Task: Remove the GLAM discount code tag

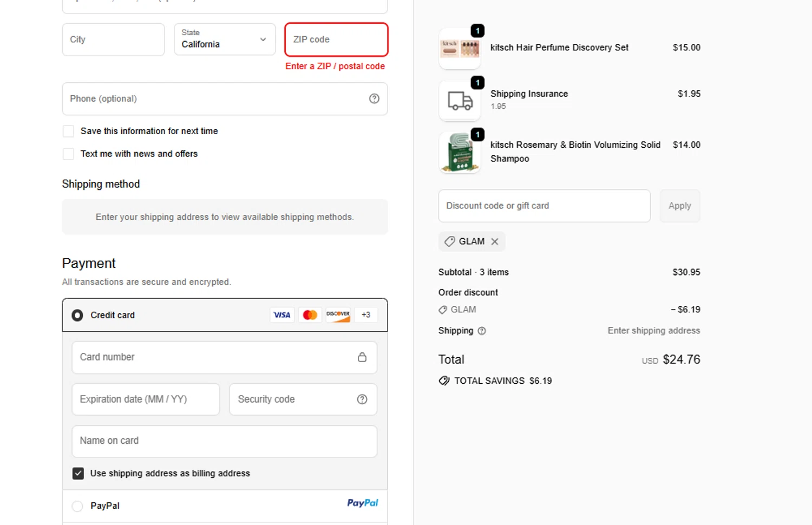Action: pyautogui.click(x=495, y=242)
